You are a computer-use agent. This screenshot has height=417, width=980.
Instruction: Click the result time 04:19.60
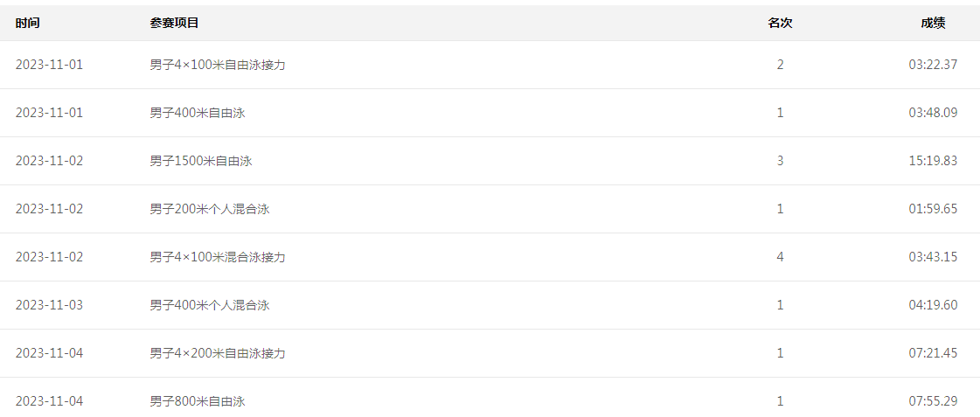coord(933,305)
